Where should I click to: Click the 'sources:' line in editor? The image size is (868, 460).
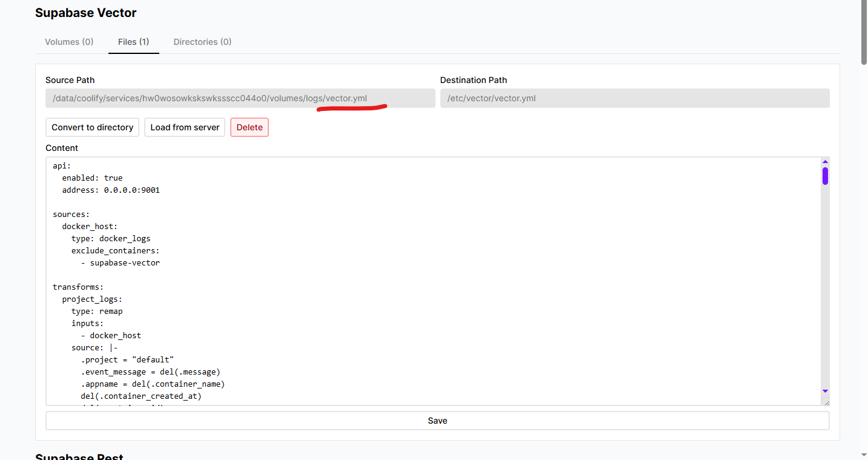click(x=71, y=215)
